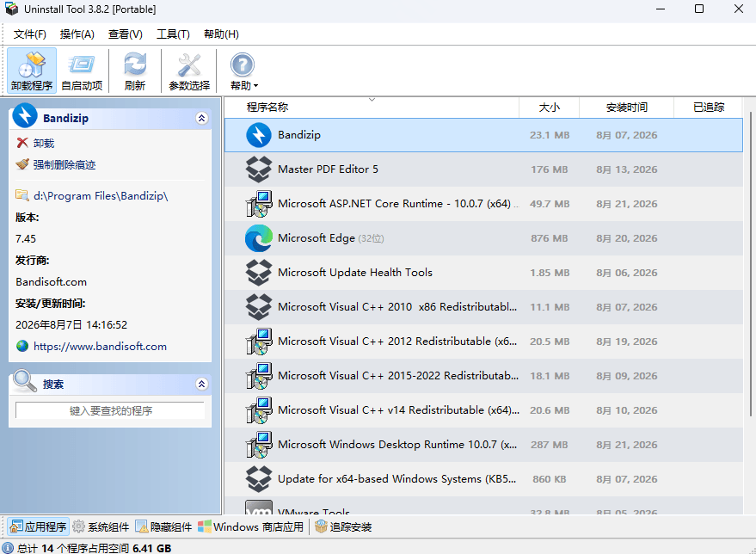The height and width of the screenshot is (554, 756).
Task: Open the 工具(T) menu
Action: [173, 34]
